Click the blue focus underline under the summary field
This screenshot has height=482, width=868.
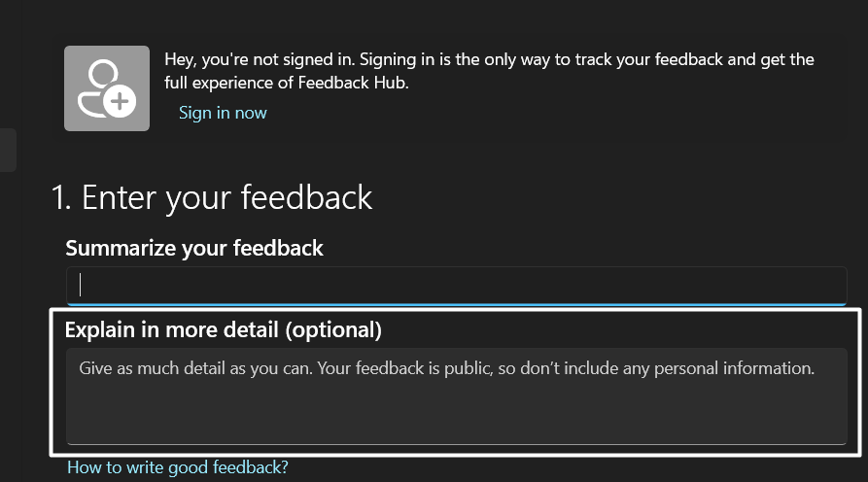[x=457, y=303]
